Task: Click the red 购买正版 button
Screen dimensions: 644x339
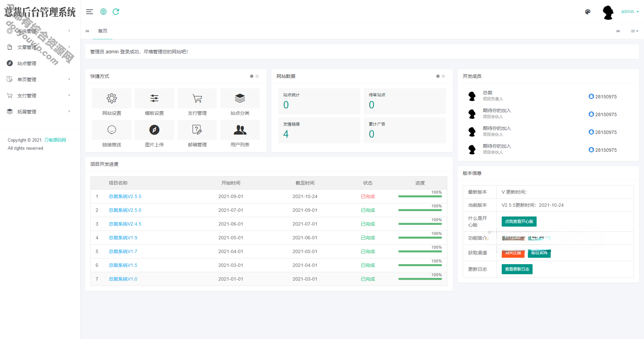Action: click(513, 253)
